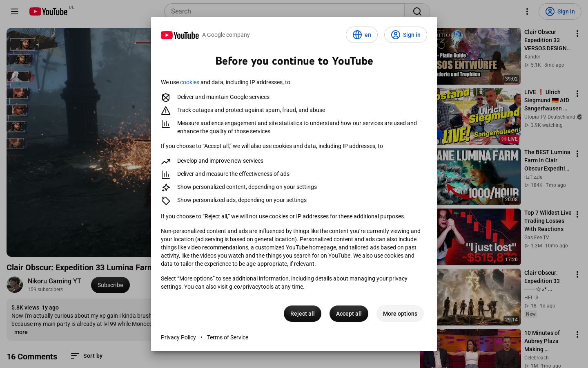Click Sign in inside the consent dialog
This screenshot has width=588, height=368.
(405, 35)
